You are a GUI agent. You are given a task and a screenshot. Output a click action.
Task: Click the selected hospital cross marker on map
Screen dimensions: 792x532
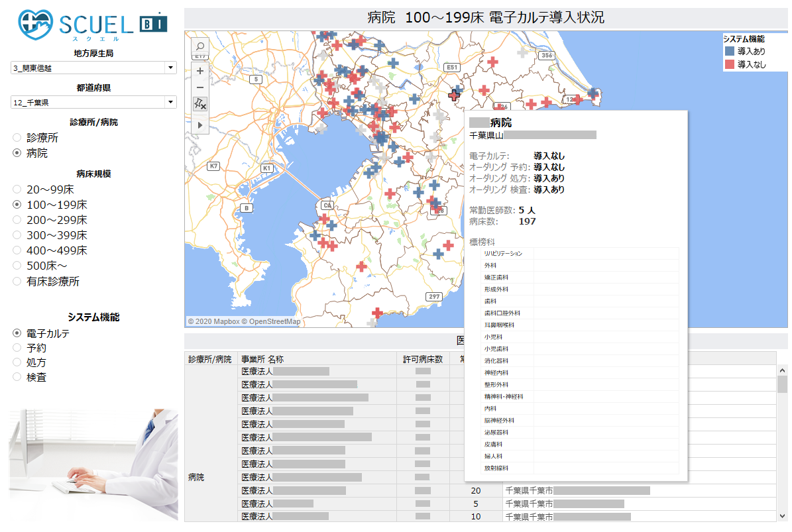click(x=454, y=95)
